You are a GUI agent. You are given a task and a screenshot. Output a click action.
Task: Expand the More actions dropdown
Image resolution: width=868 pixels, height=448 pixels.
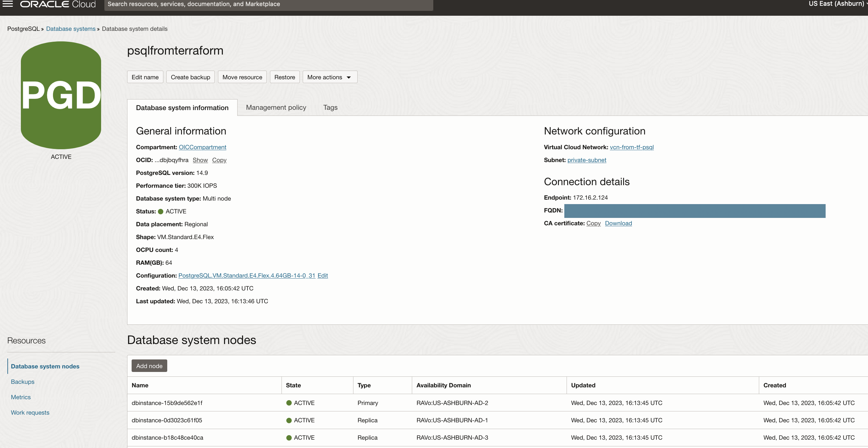330,77
